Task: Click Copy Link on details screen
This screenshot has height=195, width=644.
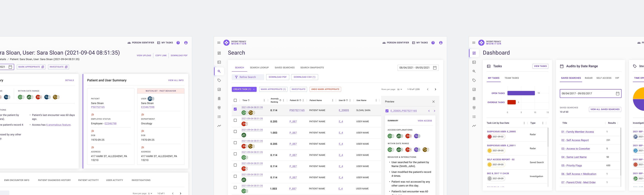Action: pos(161,56)
